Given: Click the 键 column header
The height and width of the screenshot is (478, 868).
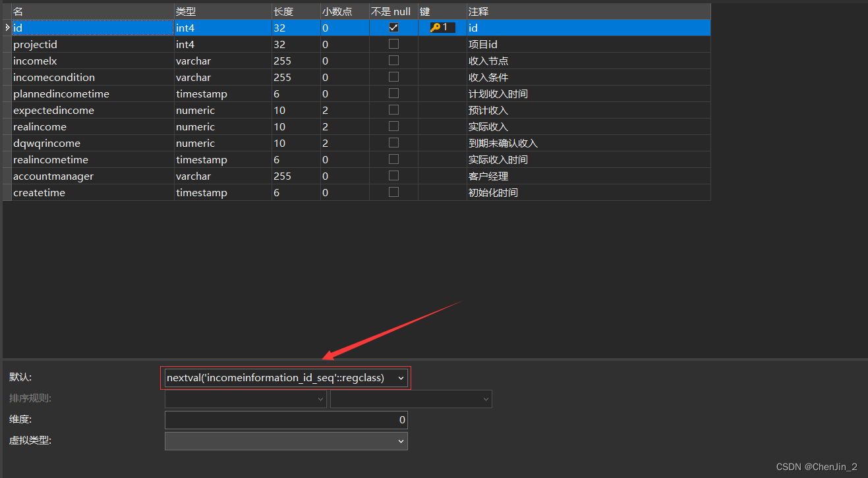Looking at the screenshot, I should (442, 11).
